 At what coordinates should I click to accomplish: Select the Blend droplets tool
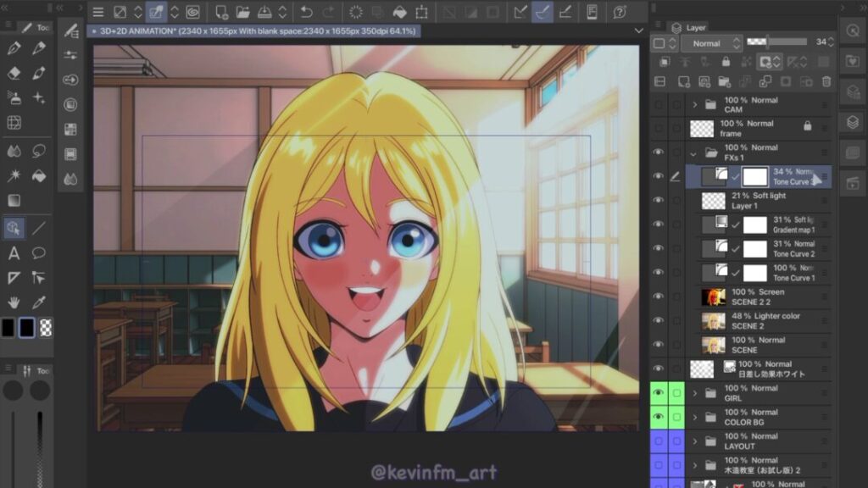click(x=14, y=151)
